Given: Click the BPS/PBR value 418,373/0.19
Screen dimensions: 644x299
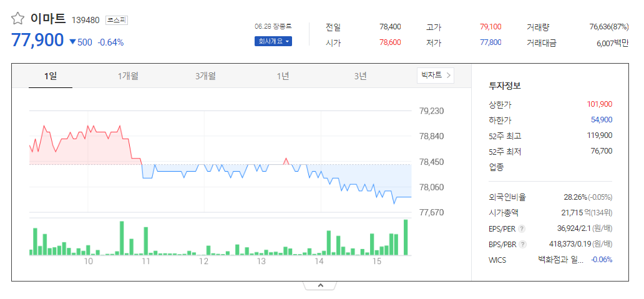Looking at the screenshot, I should point(570,244).
